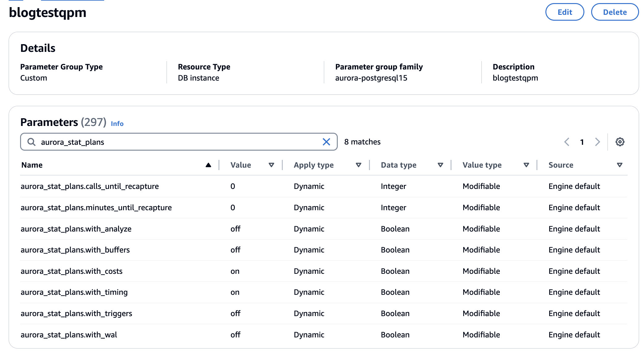Sort by Name ascending arrow

point(208,165)
